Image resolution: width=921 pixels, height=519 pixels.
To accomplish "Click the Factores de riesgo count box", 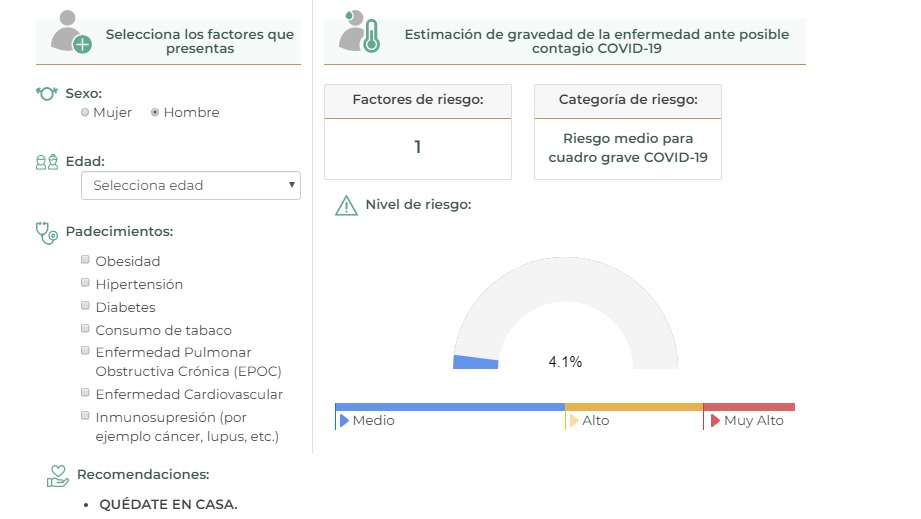I will click(417, 147).
